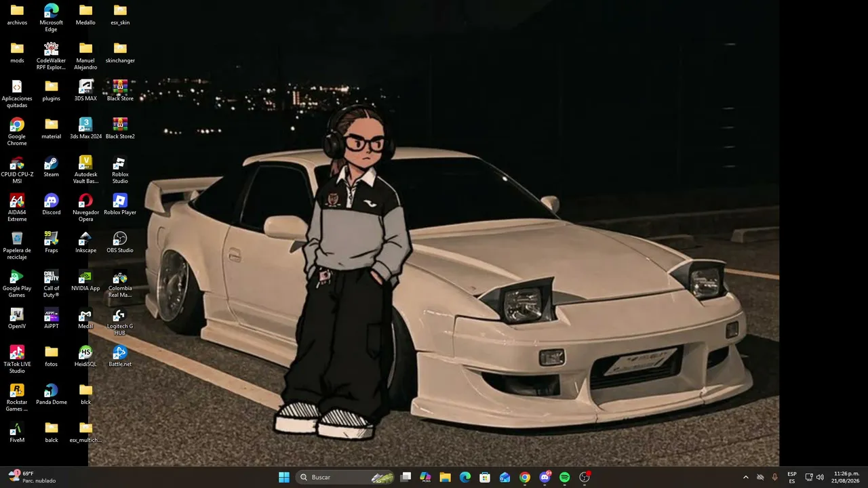The height and width of the screenshot is (488, 868).
Task: Open the Windows Start menu
Action: coord(284,477)
